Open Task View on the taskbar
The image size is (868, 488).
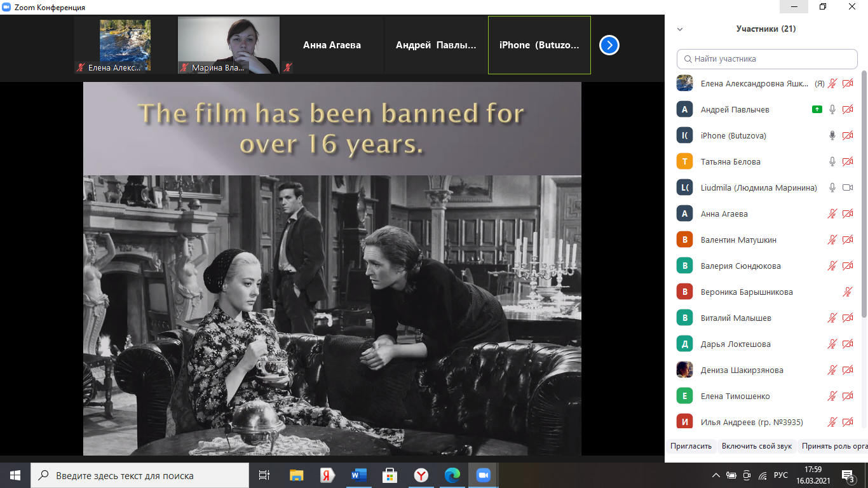[264, 475]
